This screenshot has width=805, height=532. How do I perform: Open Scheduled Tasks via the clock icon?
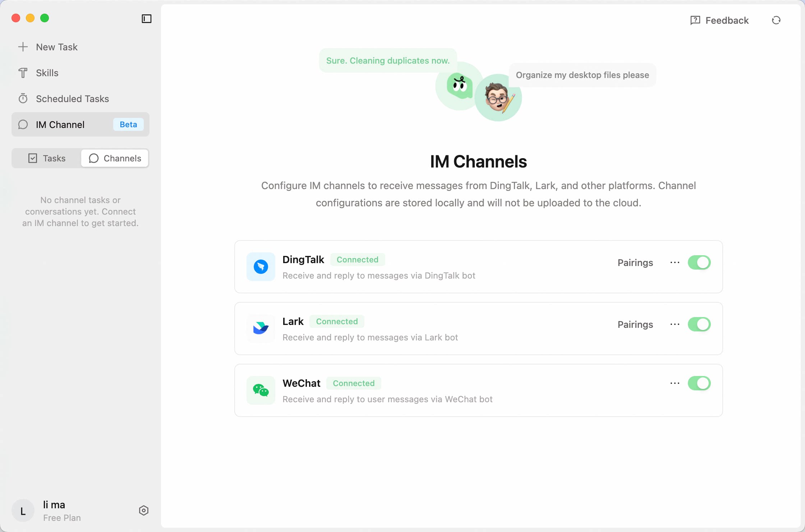[x=23, y=98]
